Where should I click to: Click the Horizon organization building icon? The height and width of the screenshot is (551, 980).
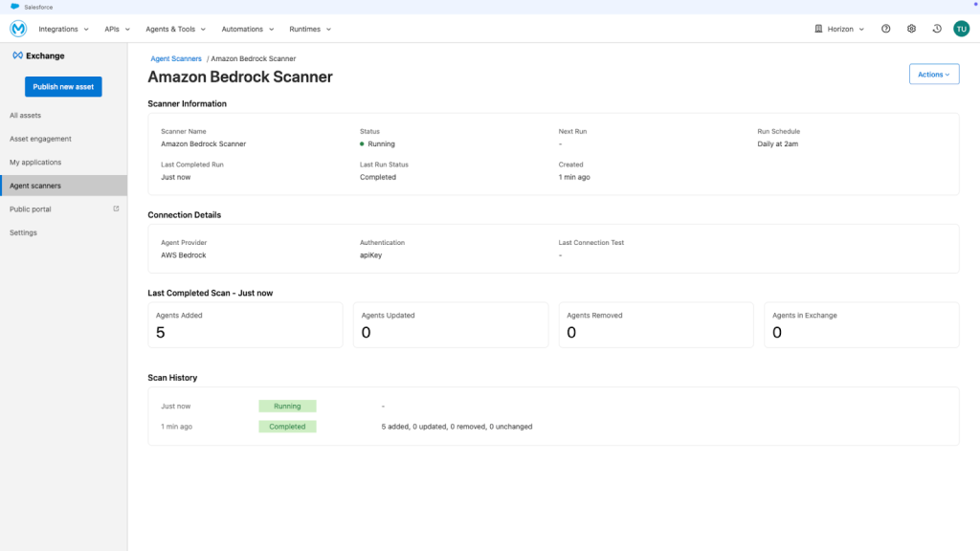click(820, 29)
